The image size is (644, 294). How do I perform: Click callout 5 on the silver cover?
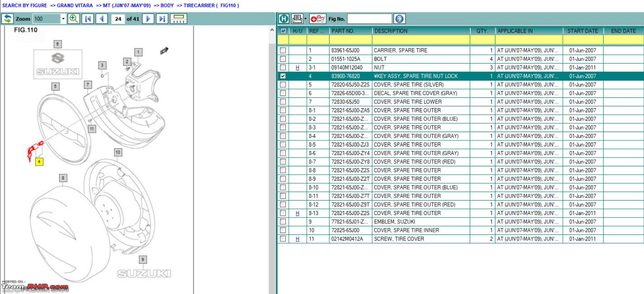(55, 87)
